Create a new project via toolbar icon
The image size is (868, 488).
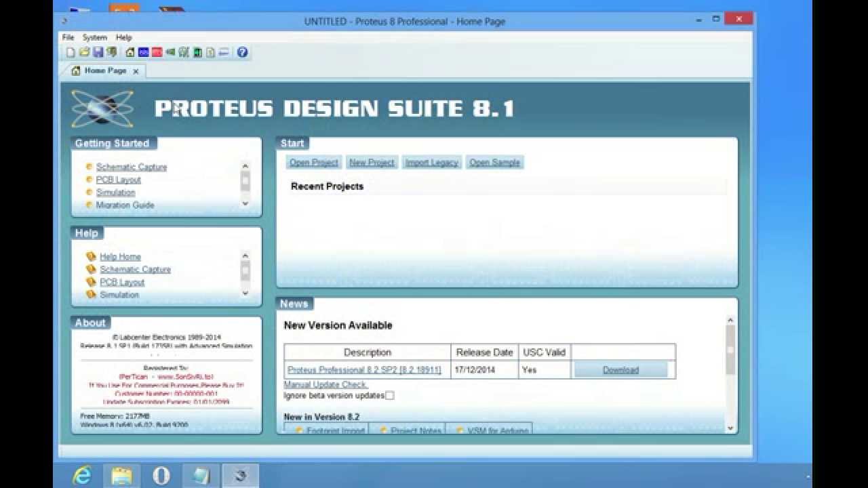tap(71, 52)
